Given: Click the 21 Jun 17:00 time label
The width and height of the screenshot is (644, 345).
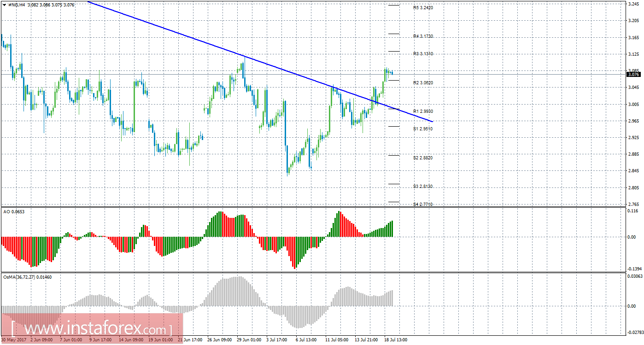Looking at the screenshot, I should point(189,340).
